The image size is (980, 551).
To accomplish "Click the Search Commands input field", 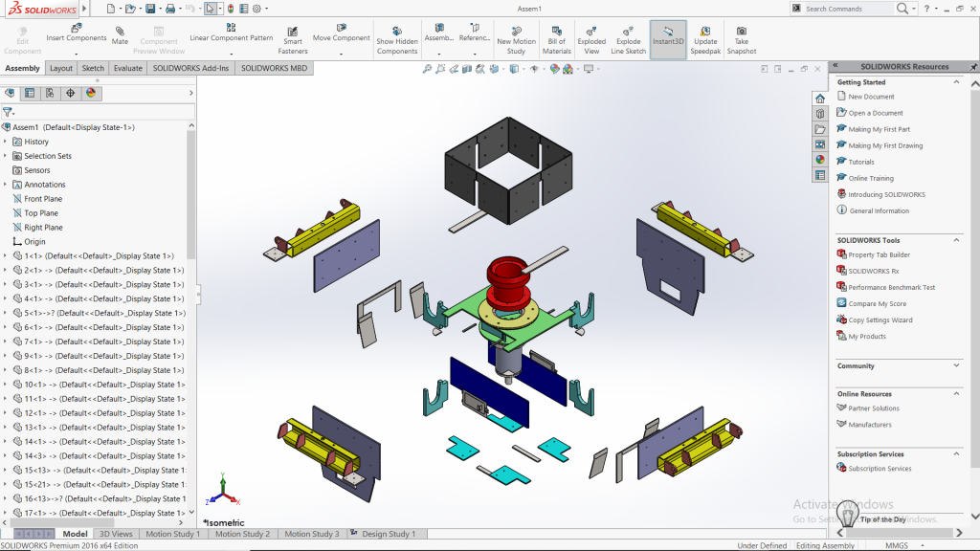I will coord(847,9).
